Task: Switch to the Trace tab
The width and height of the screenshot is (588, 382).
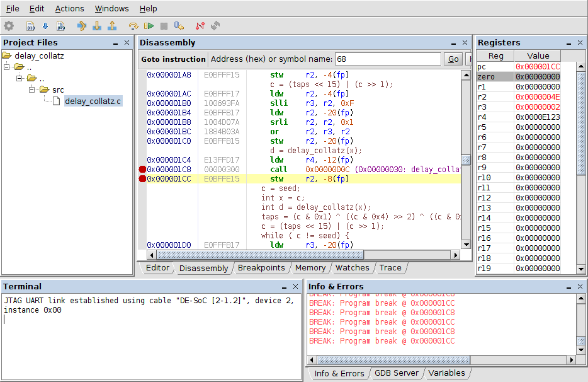Action: (390, 268)
